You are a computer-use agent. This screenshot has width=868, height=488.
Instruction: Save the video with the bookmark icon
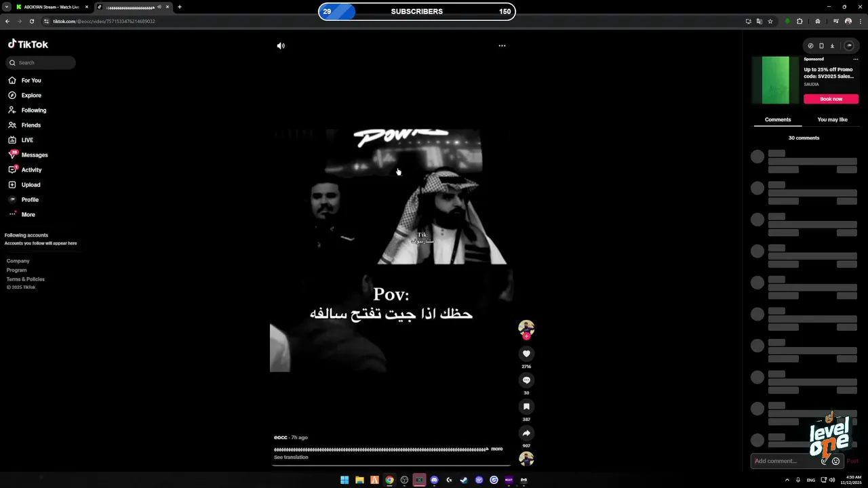point(526,407)
